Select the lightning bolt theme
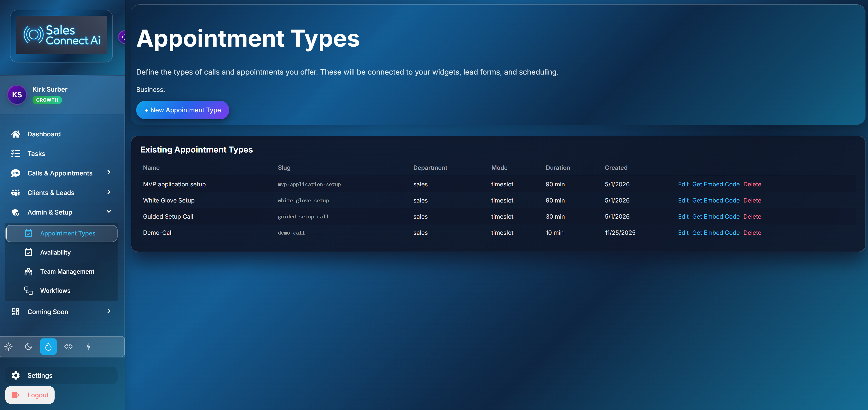This screenshot has width=868, height=410. coord(88,347)
